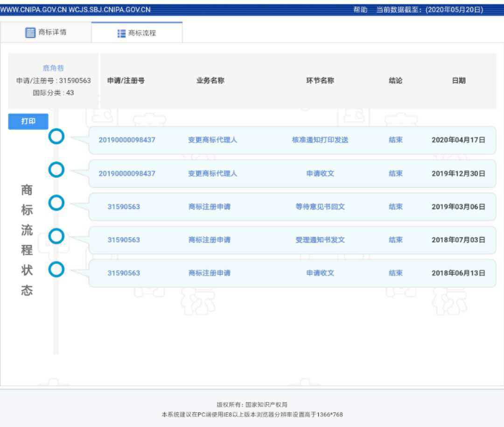This screenshot has height=427, width=504.
Task: Click the date 2018年06月13日
Action: tap(458, 273)
